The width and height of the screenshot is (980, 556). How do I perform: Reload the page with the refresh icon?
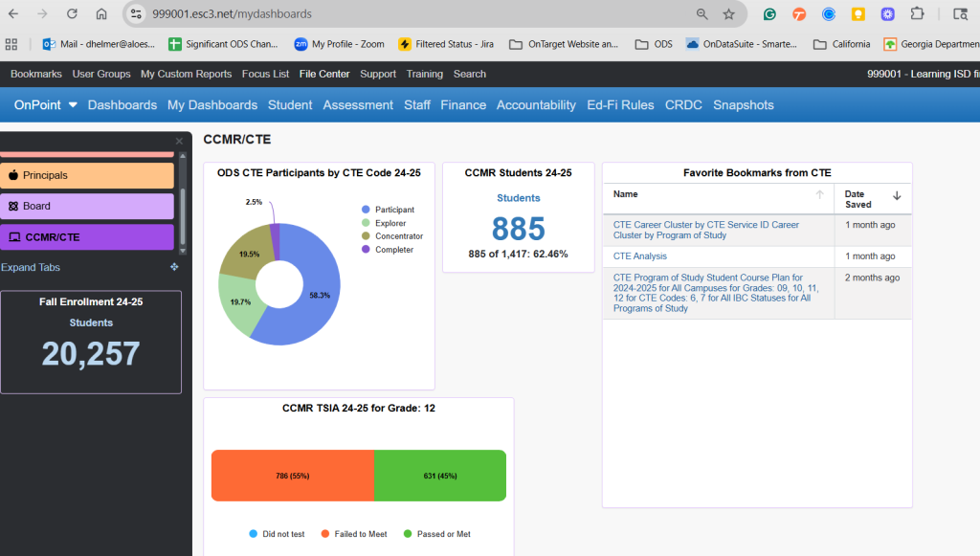tap(72, 14)
